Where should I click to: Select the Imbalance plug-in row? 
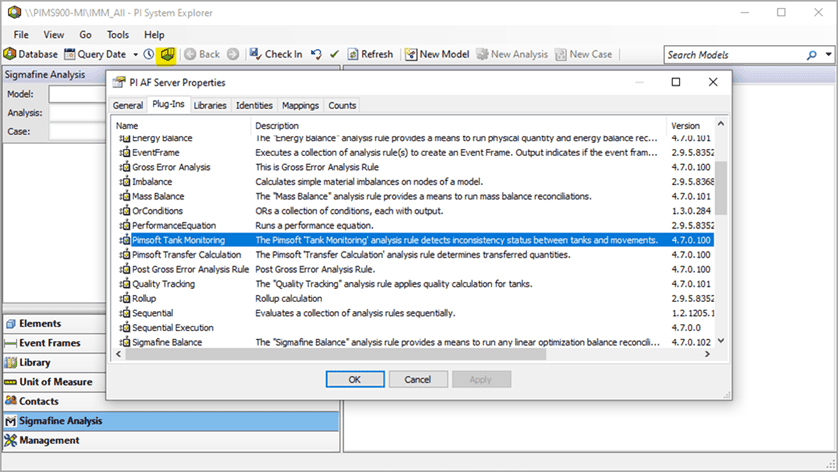point(414,182)
